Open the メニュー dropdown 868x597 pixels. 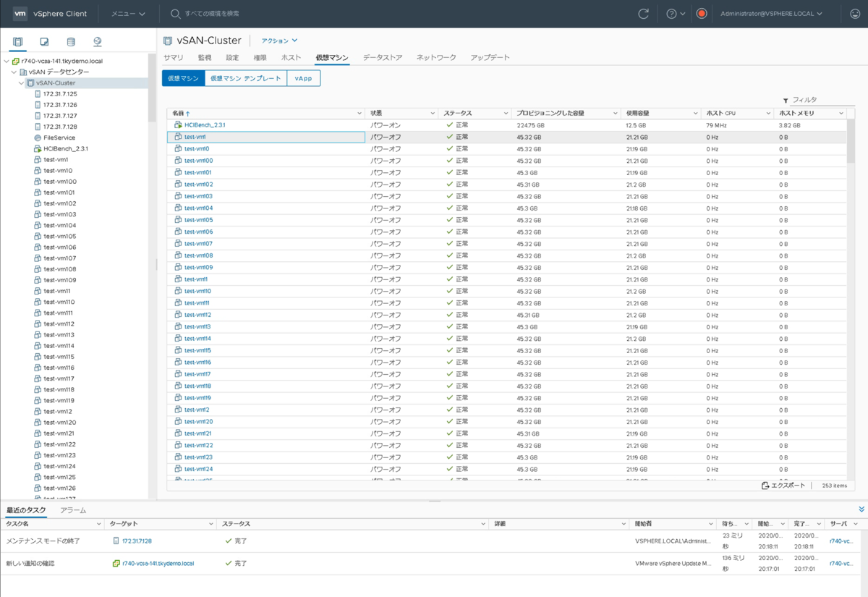point(128,14)
